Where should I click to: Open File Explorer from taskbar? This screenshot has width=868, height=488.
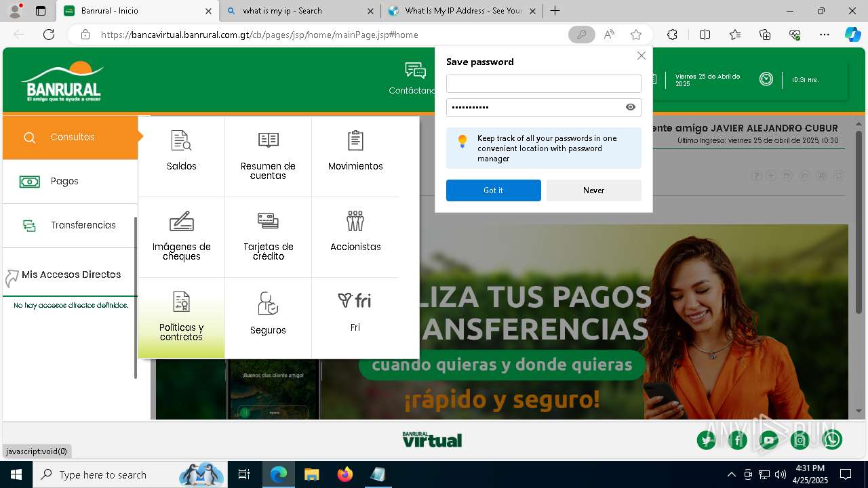(311, 474)
